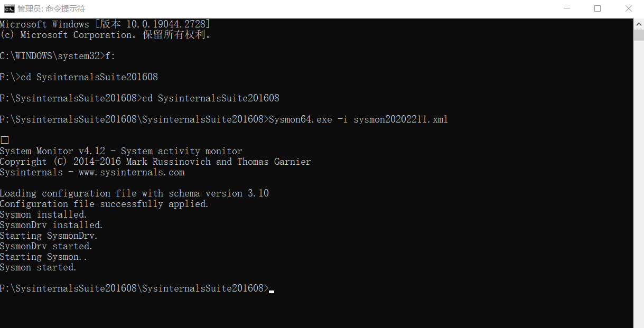This screenshot has height=328, width=644.
Task: Close the command prompt window
Action: 628,8
